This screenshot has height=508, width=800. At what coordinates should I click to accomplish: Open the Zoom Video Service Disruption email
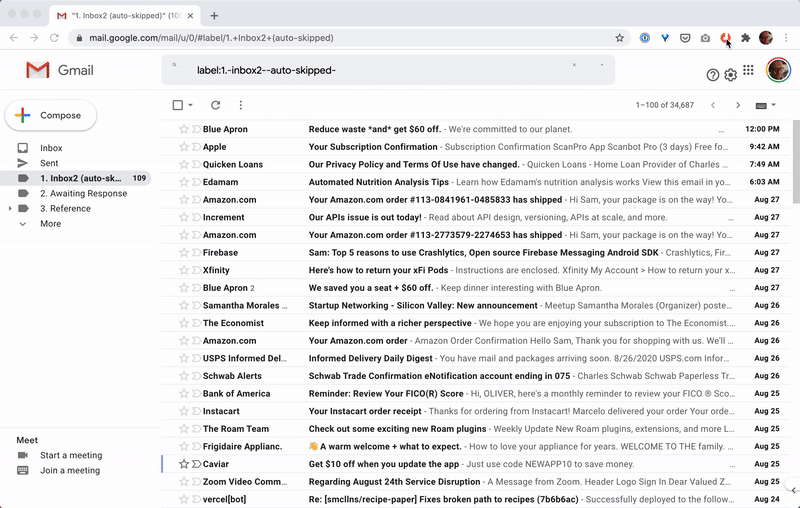coord(476,482)
